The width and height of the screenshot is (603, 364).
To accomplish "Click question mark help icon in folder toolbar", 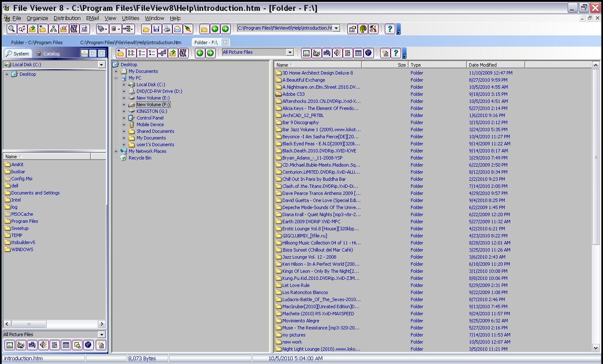I will point(396,53).
